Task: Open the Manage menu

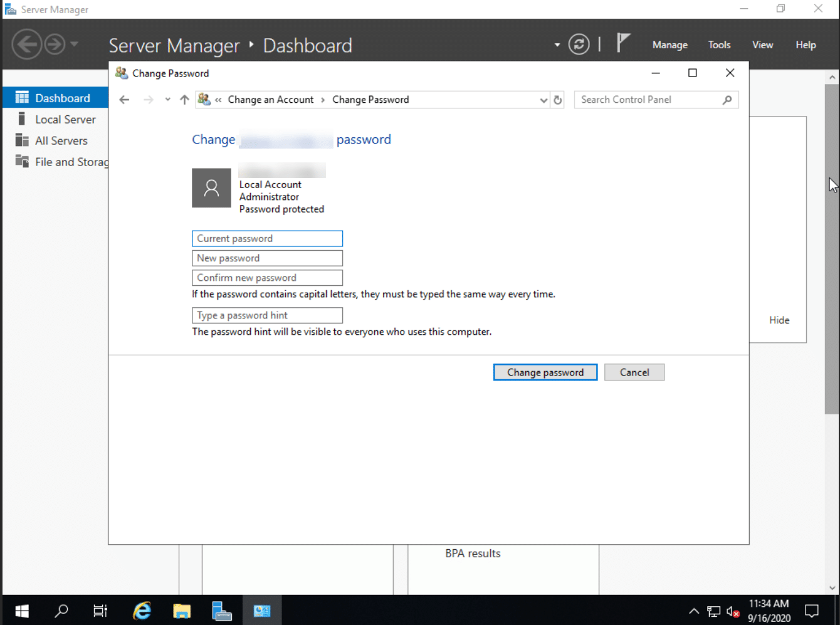Action: tap(669, 45)
